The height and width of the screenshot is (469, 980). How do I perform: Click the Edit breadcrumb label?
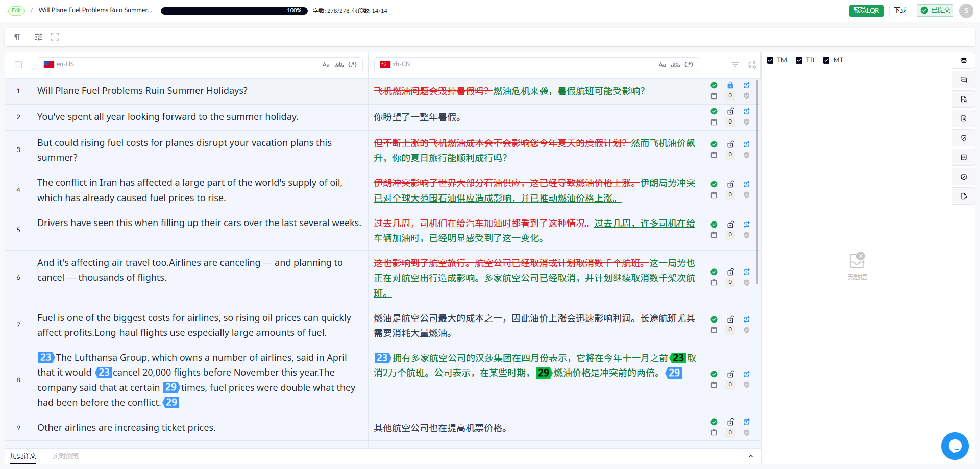pyautogui.click(x=16, y=10)
